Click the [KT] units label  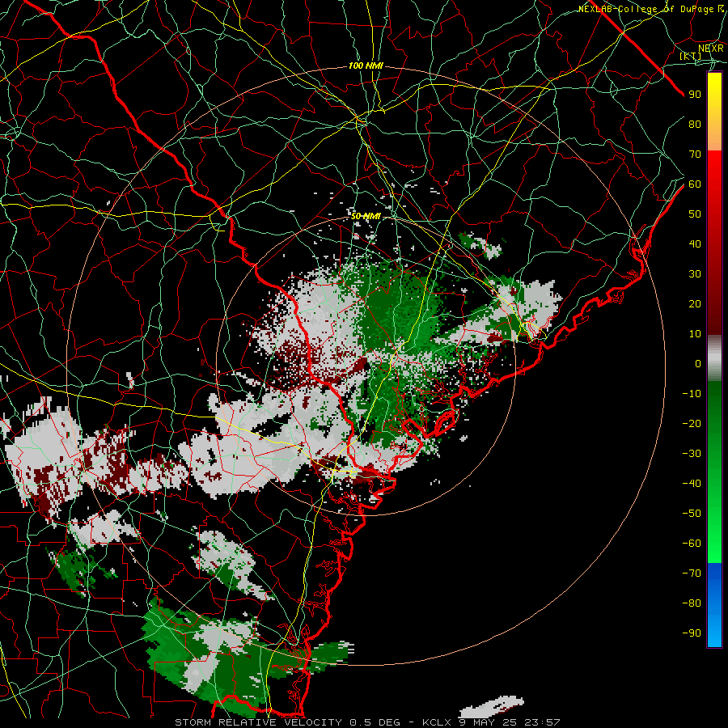(691, 56)
